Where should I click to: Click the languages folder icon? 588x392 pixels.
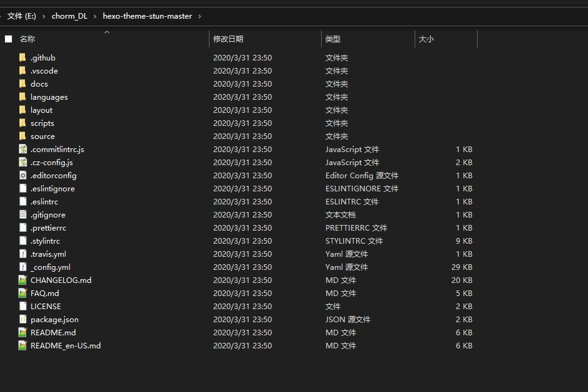pyautogui.click(x=23, y=97)
